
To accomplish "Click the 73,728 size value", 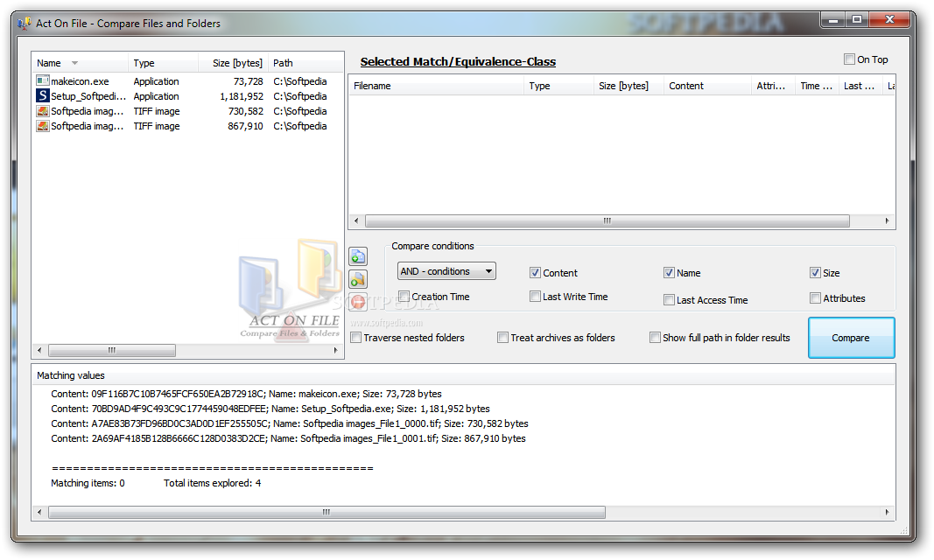I will tap(249, 80).
